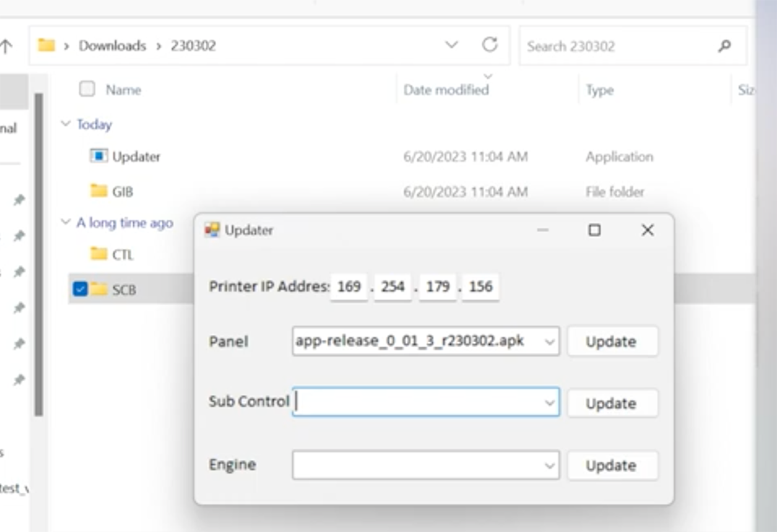The height and width of the screenshot is (532, 777).
Task: Refresh the 230302 folder view
Action: tap(490, 45)
